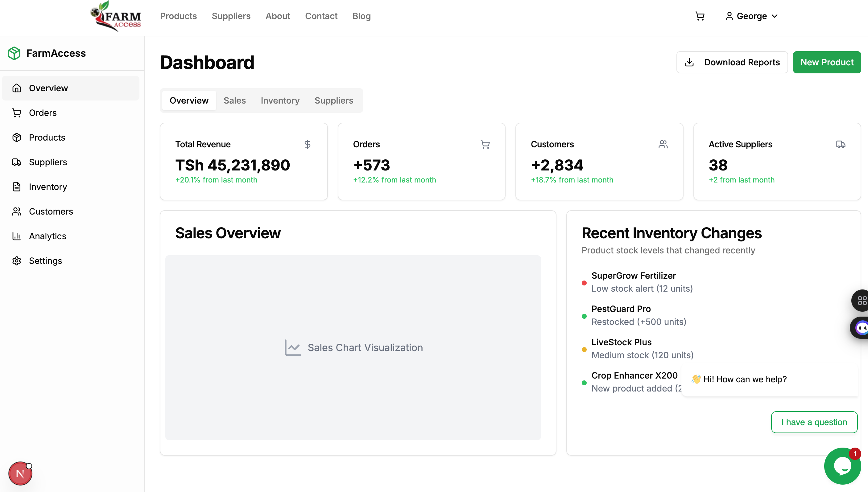The width and height of the screenshot is (868, 492).
Task: Click the cart icon next to Orders in the sidebar
Action: 17,113
